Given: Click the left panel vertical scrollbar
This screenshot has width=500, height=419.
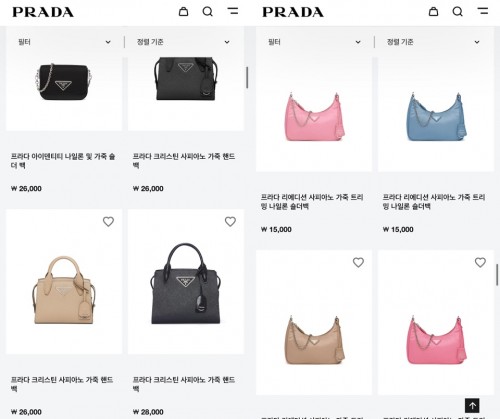Looking at the screenshot, I should pos(247,77).
